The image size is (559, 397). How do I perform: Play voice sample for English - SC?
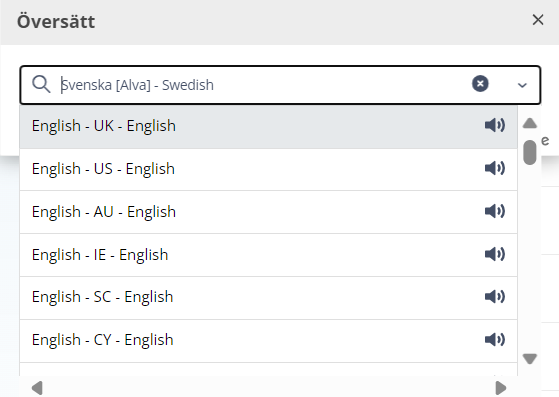pos(495,297)
